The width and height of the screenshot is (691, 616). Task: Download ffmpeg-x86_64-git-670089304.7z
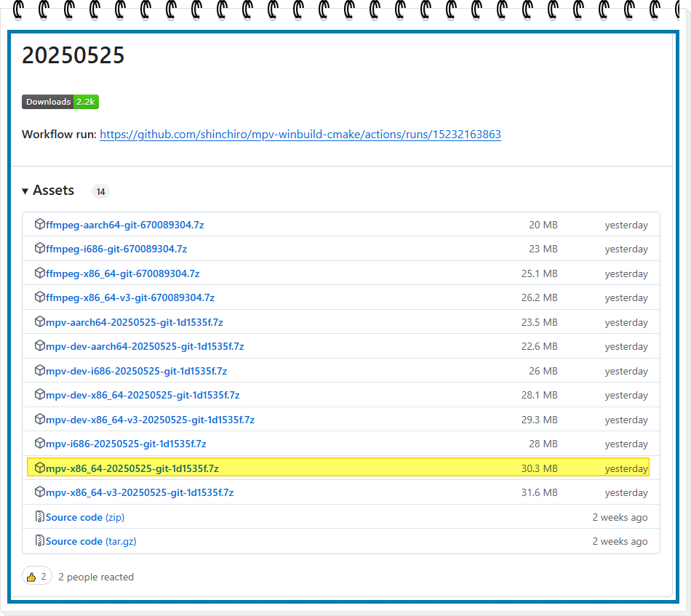click(122, 273)
